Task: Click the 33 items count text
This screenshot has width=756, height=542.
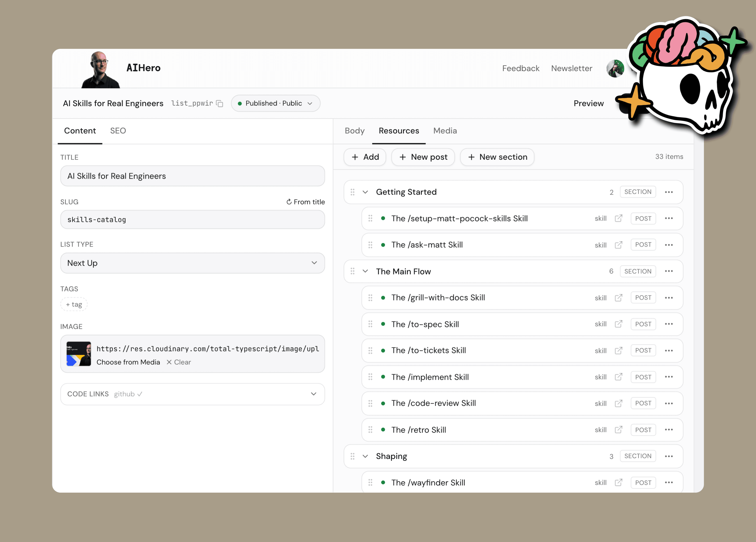Action: (x=669, y=157)
